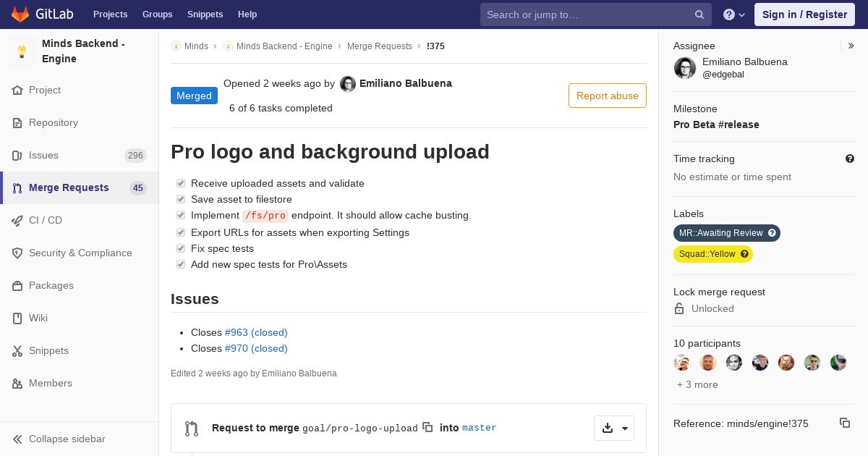
Task: Click the Security shield icon
Action: [x=17, y=253]
